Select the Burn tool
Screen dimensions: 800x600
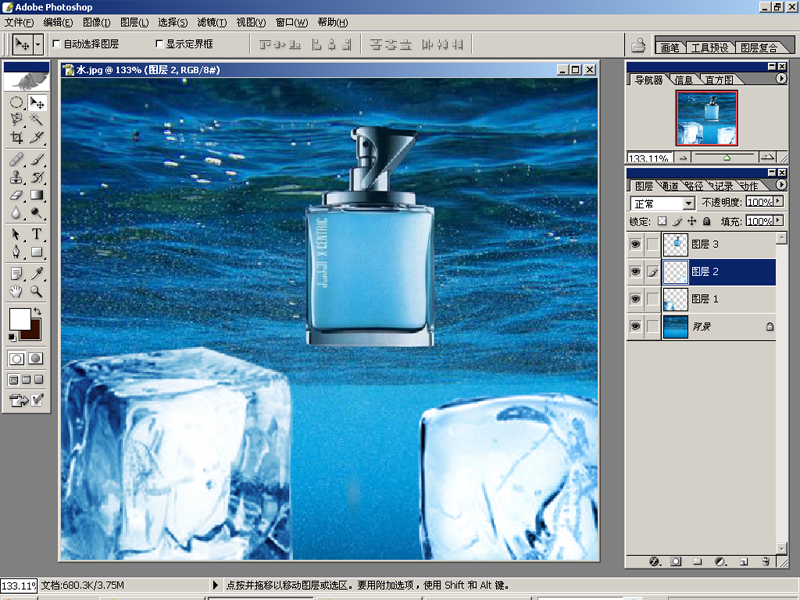pyautogui.click(x=37, y=212)
